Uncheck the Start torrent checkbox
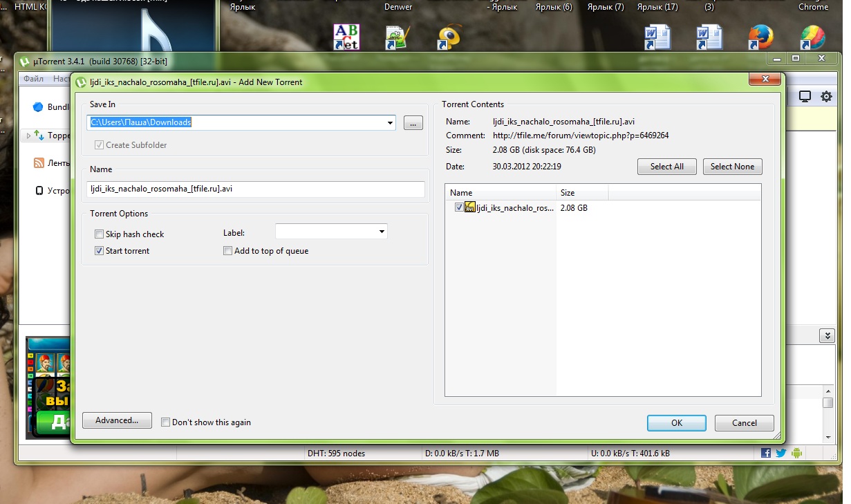This screenshot has height=504, width=851. point(100,251)
